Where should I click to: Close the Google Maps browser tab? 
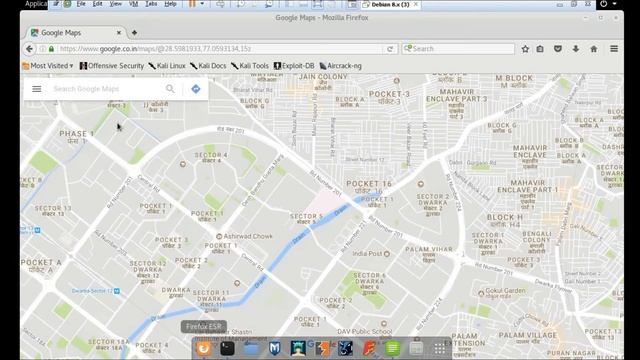pos(119,33)
